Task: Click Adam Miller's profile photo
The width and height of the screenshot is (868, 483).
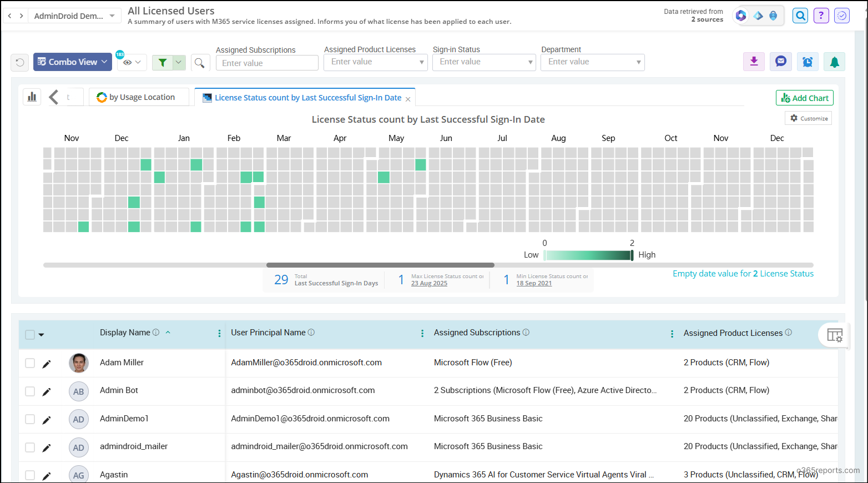Action: pyautogui.click(x=79, y=363)
